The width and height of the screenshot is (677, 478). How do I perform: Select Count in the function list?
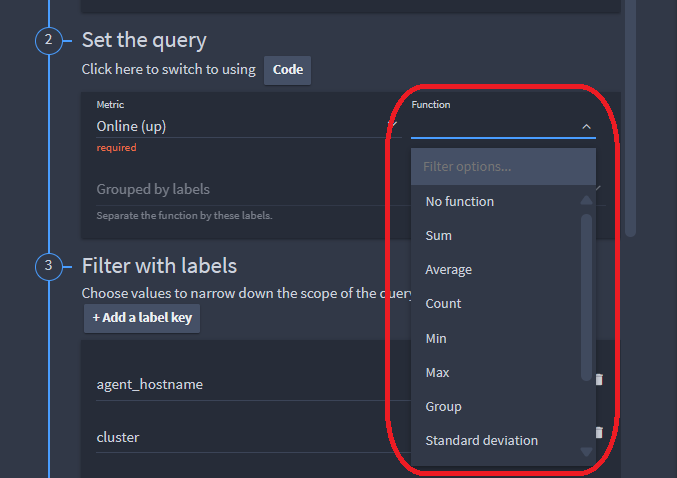click(x=443, y=304)
